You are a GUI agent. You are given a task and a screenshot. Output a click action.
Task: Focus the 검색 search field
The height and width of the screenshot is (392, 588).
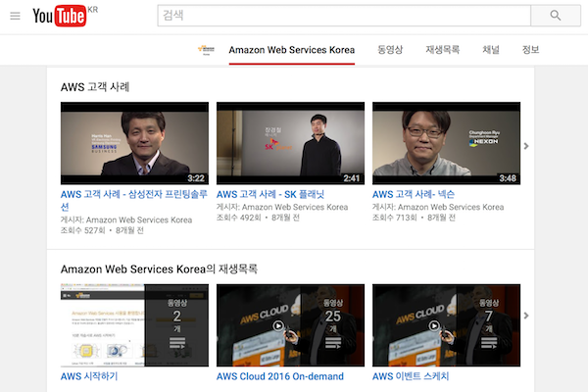(x=344, y=16)
